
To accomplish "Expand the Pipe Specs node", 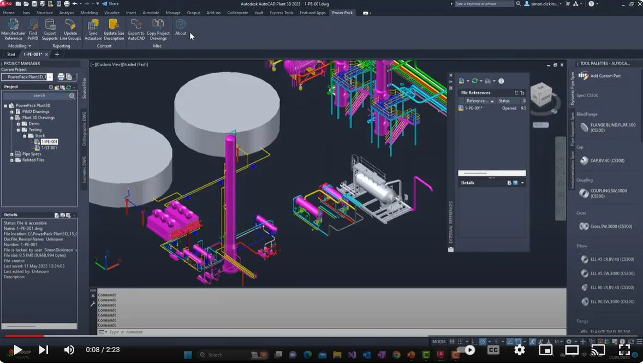I will (x=12, y=154).
